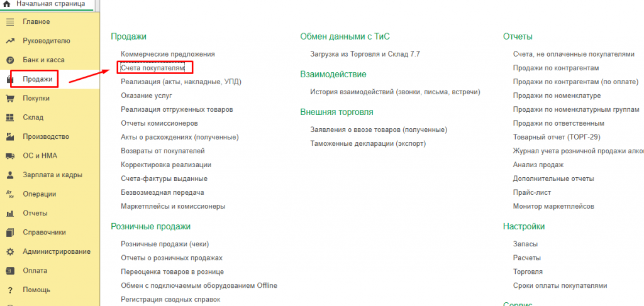This screenshot has height=306, width=644.
Task: Click the gear icon beside Администрирование
Action: tap(10, 252)
